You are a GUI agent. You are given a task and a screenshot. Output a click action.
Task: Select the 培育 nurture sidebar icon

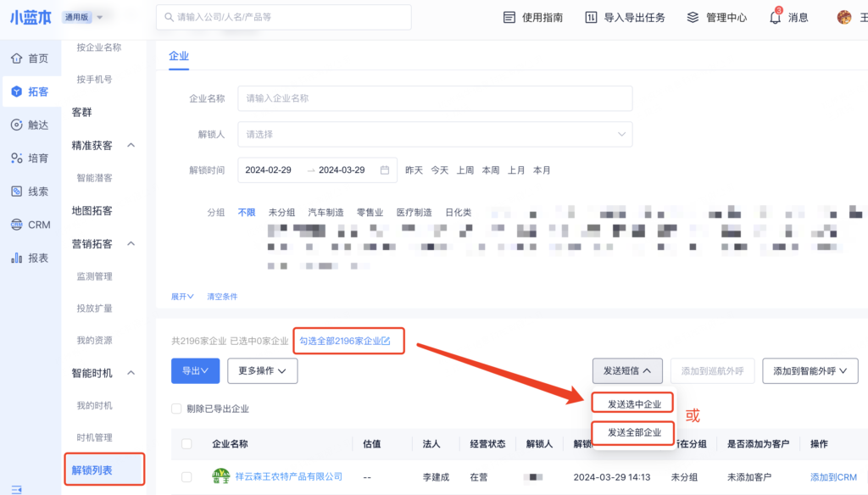click(x=16, y=158)
